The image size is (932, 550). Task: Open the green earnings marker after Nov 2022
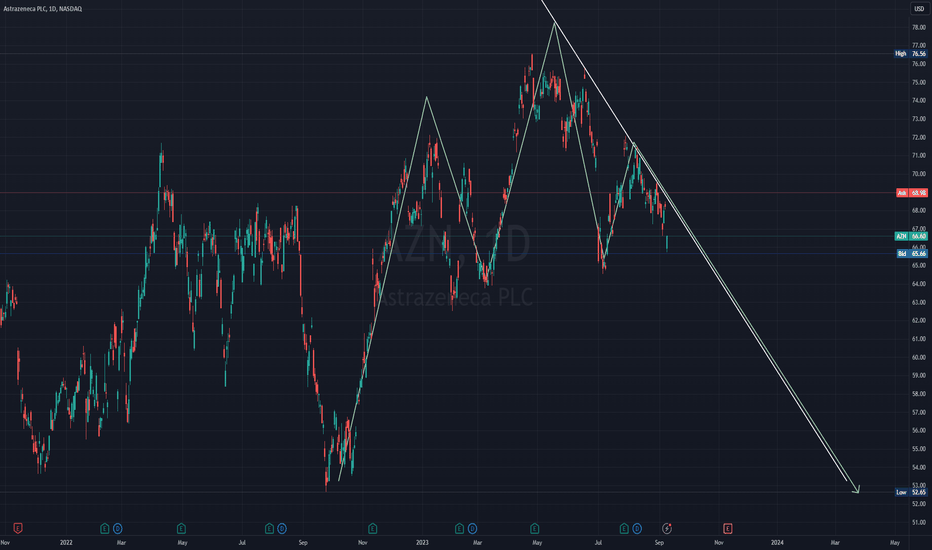tap(373, 528)
